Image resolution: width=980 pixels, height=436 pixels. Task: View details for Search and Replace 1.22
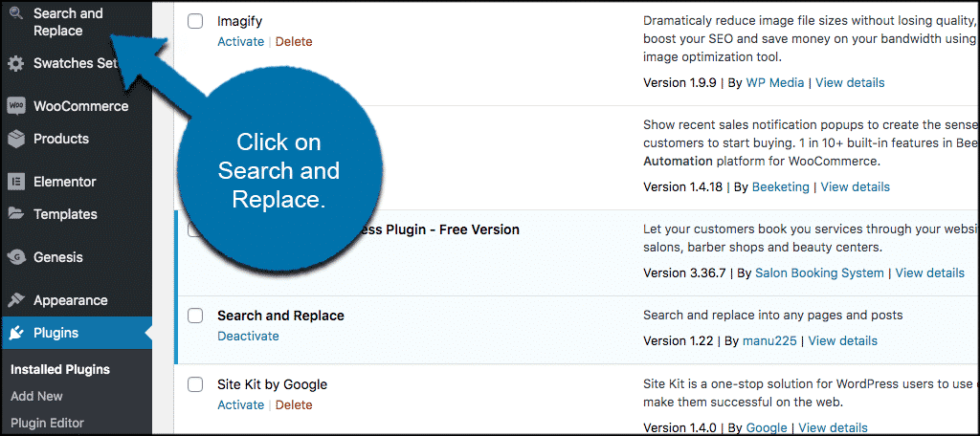(x=843, y=341)
